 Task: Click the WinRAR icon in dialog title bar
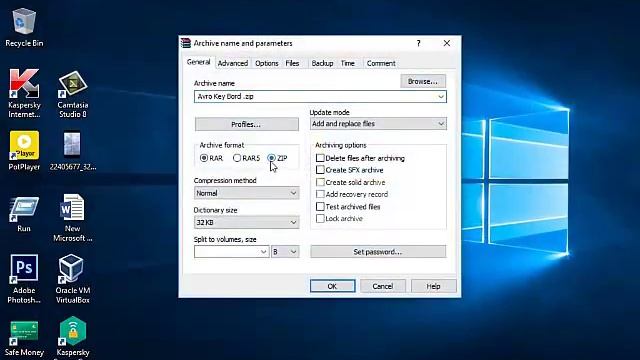(186, 43)
